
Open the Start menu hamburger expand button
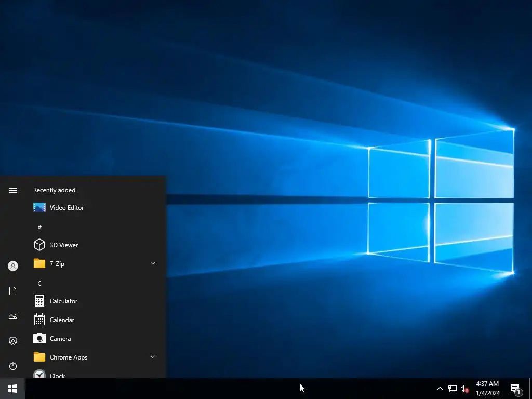click(13, 190)
